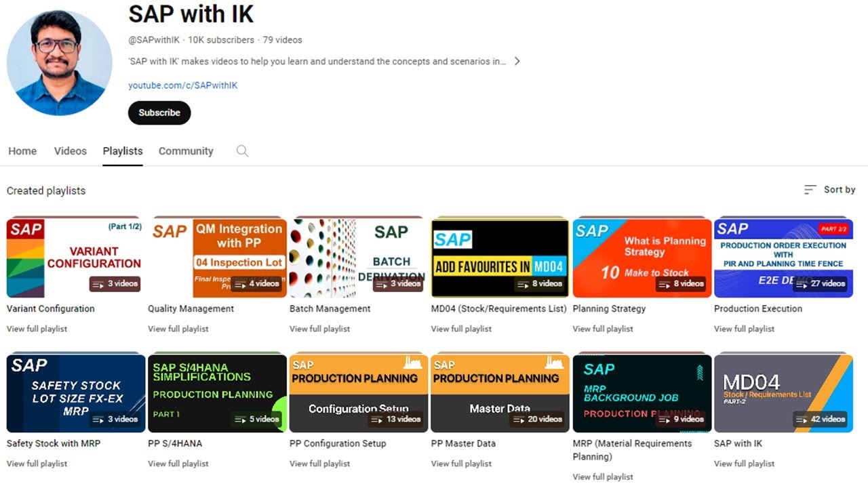Click the PP Master Data title
This screenshot has height=488, width=868.
(463, 443)
